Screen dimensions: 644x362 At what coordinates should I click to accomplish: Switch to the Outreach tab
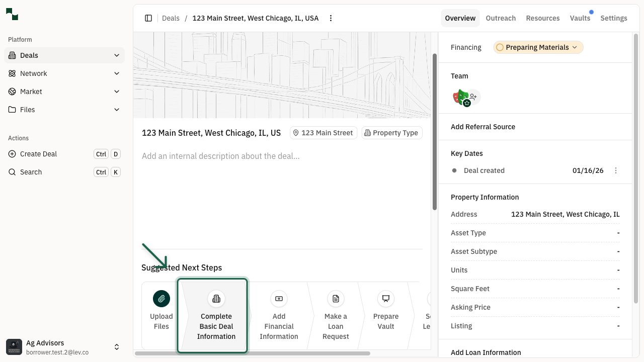click(x=501, y=18)
